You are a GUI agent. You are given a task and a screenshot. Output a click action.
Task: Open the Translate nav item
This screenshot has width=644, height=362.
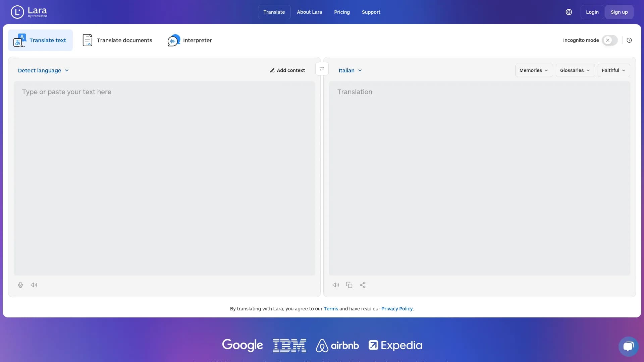pos(274,12)
